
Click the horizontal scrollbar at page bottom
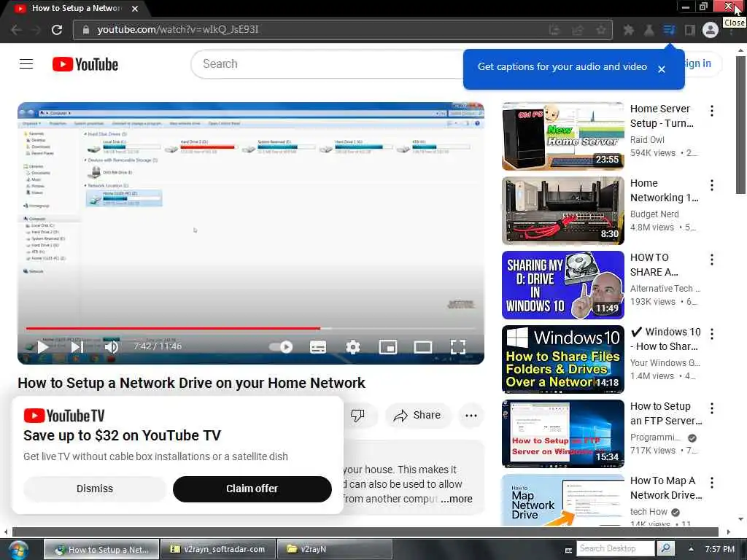(x=365, y=532)
